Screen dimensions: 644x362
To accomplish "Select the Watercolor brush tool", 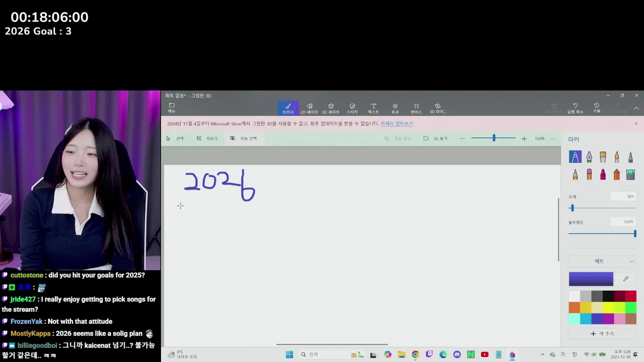I will [617, 157].
